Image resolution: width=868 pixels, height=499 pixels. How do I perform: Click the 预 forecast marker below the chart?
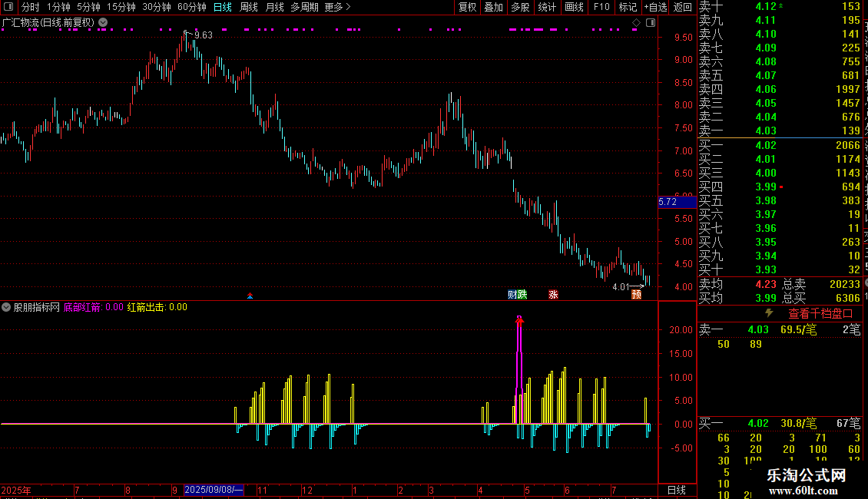tap(637, 294)
